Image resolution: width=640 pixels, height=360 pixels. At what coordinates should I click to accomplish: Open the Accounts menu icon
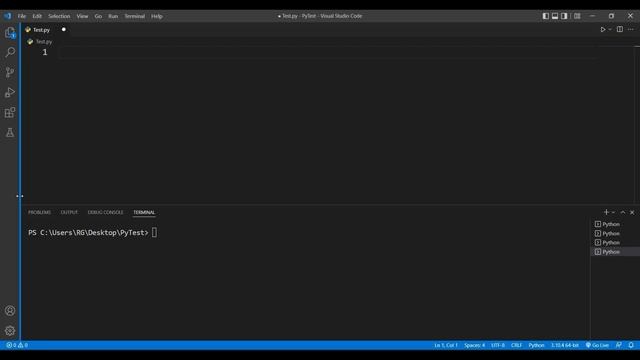point(10,311)
